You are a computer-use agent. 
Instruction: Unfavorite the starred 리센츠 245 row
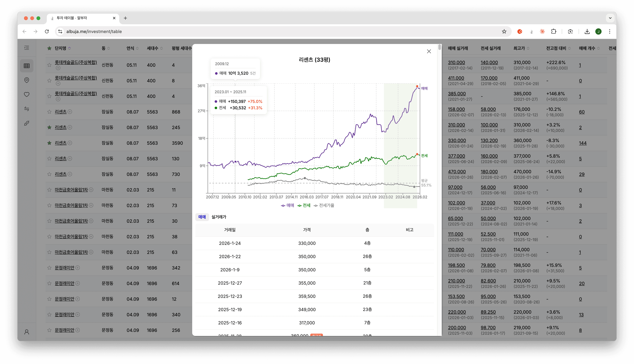click(49, 127)
